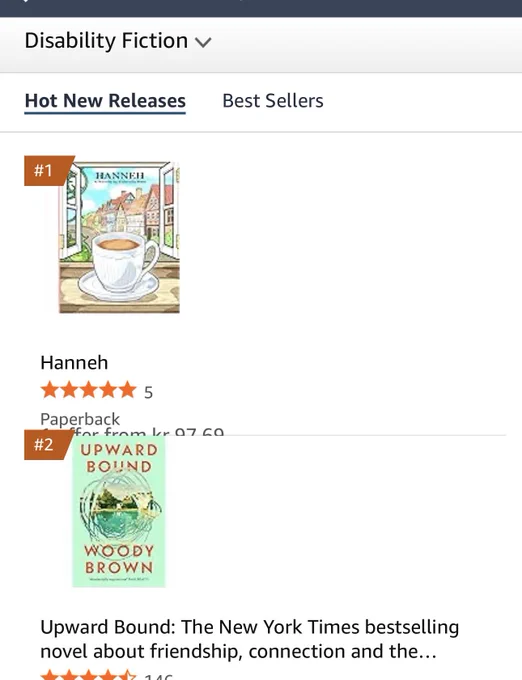Switch to the Best Sellers tab

click(273, 101)
